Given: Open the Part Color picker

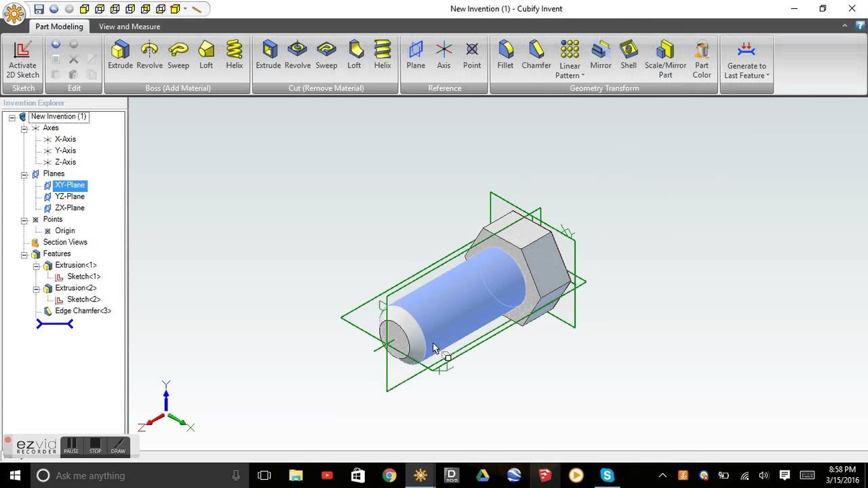Looking at the screenshot, I should [702, 60].
